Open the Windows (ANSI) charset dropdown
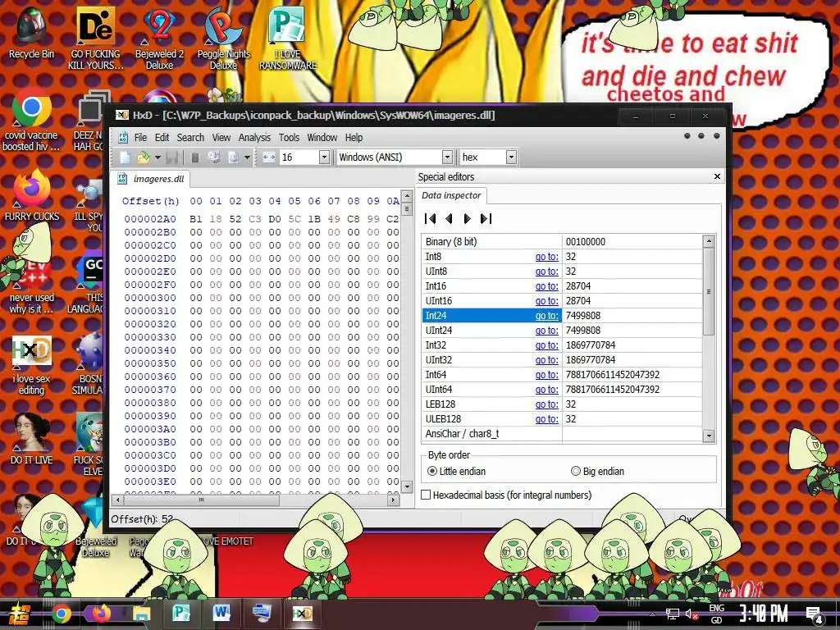 point(447,157)
